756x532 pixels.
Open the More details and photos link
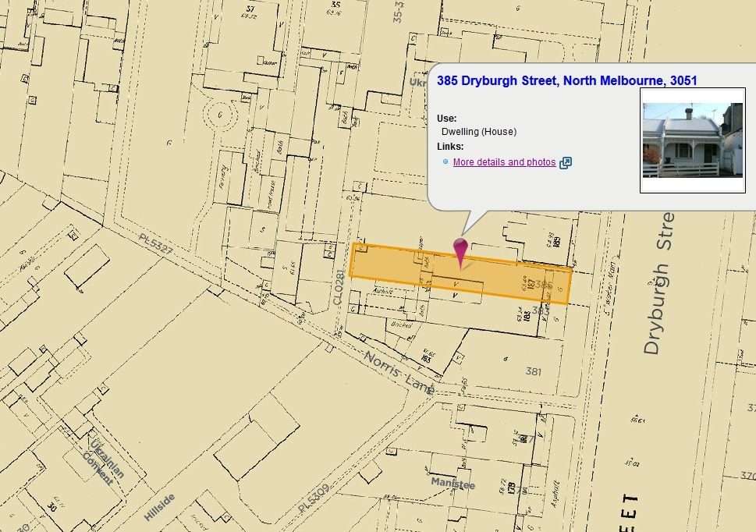[504, 162]
